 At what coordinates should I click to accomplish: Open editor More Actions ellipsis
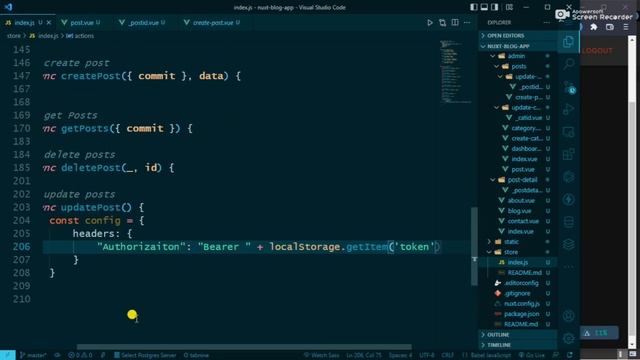[x=467, y=23]
